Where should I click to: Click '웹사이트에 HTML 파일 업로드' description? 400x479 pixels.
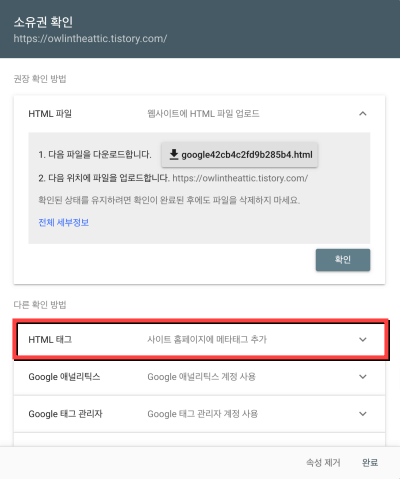[203, 114]
